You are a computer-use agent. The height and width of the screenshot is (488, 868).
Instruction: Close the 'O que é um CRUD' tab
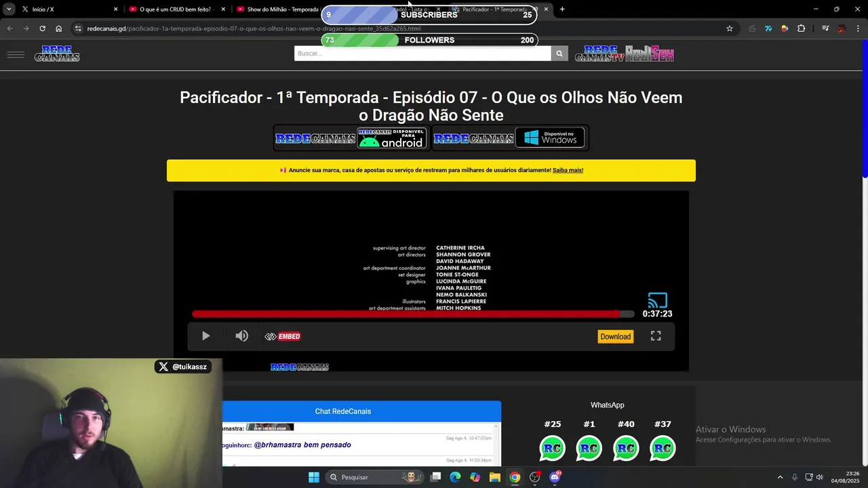coord(223,9)
